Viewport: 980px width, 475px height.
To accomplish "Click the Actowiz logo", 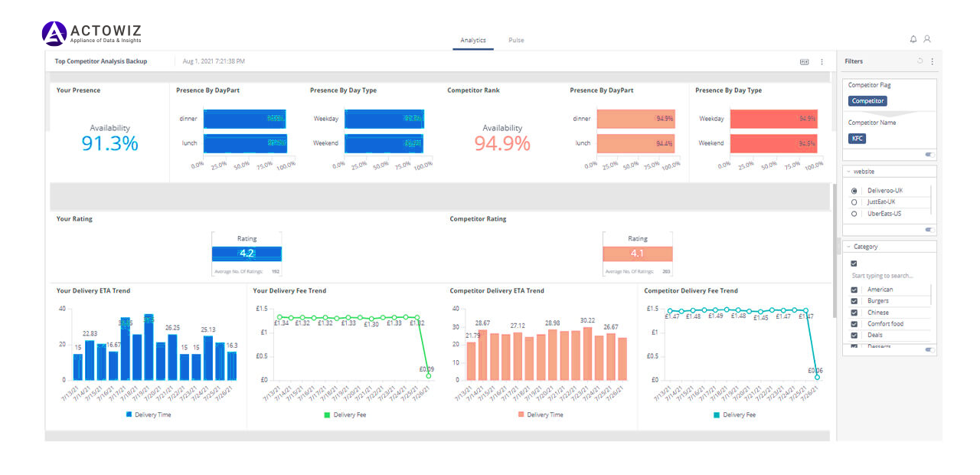I will point(92,33).
